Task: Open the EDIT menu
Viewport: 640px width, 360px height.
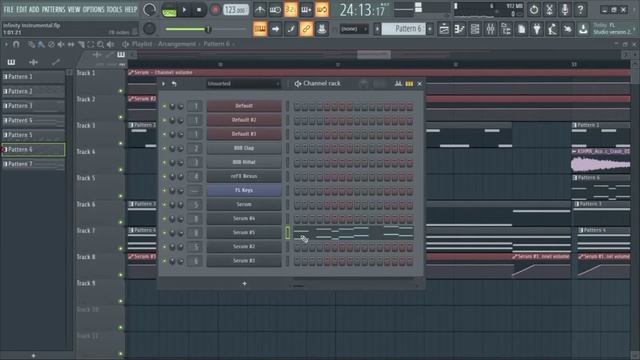Action: click(21, 9)
